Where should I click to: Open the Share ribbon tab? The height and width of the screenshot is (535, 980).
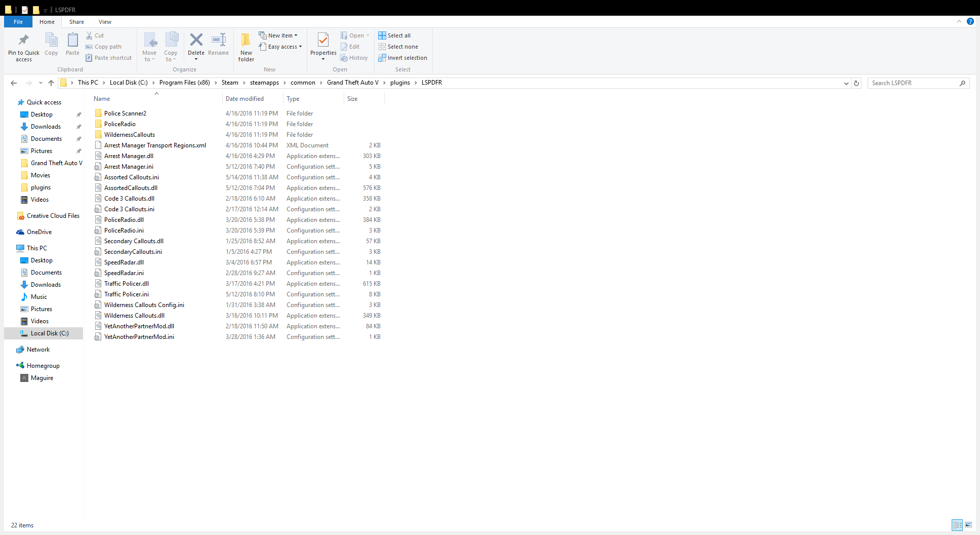pos(76,22)
